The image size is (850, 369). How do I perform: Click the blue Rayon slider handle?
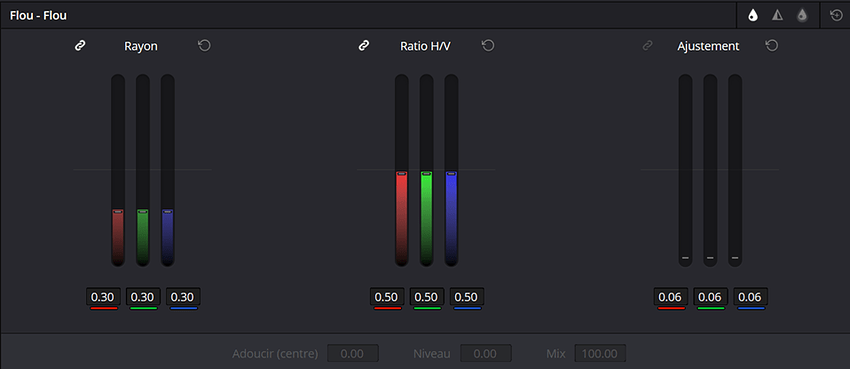click(x=168, y=211)
